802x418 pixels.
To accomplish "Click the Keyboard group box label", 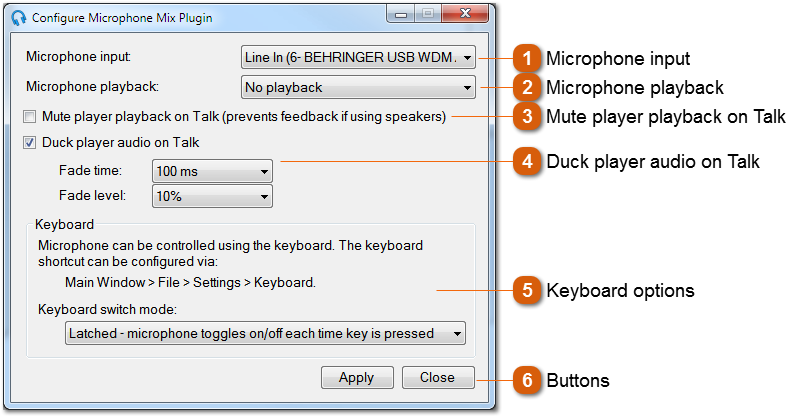I will coord(64,225).
